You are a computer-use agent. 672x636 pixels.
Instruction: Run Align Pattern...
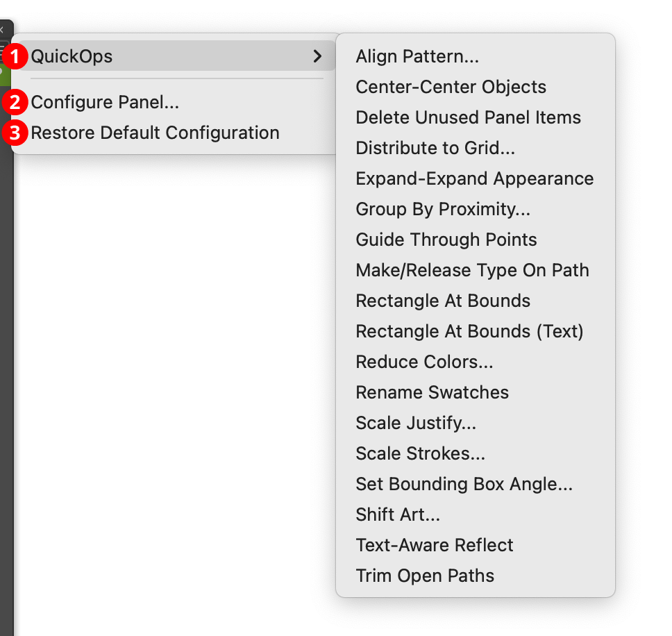(x=417, y=56)
